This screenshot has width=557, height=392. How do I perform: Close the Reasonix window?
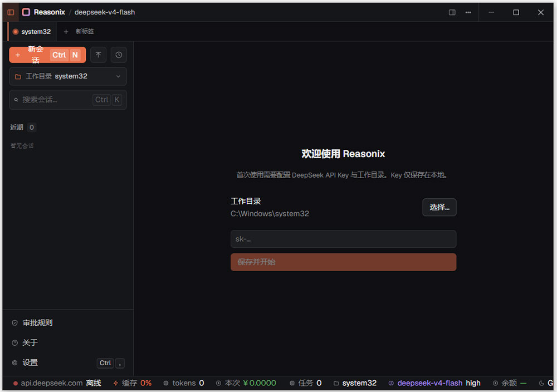[541, 12]
